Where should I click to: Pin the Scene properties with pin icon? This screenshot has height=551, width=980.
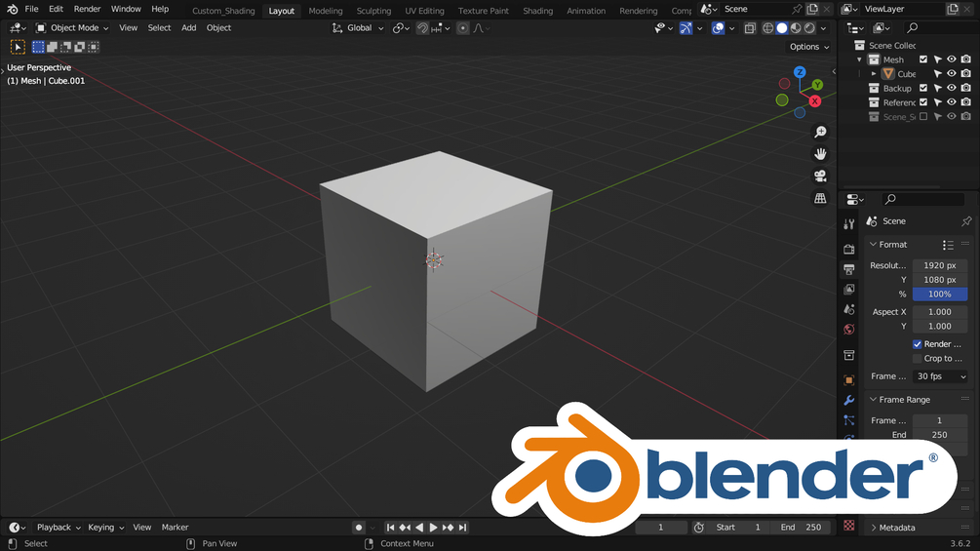pos(966,221)
